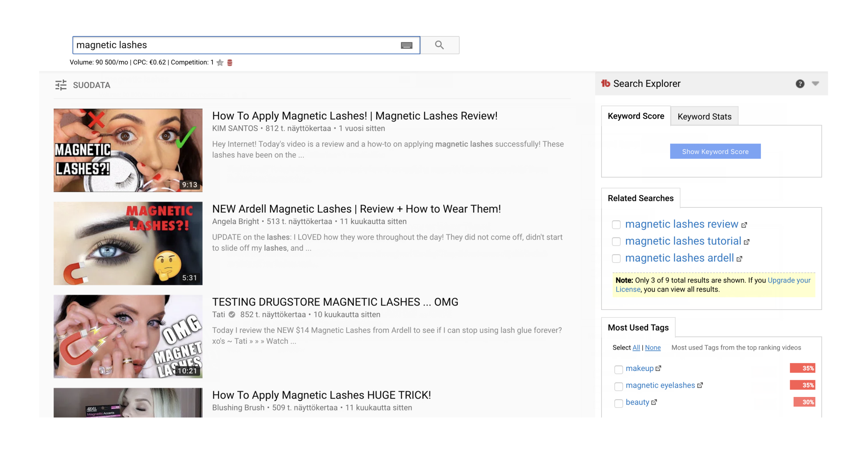868x452 pixels.
Task: Open external link icon beside makeup tag
Action: click(x=658, y=368)
